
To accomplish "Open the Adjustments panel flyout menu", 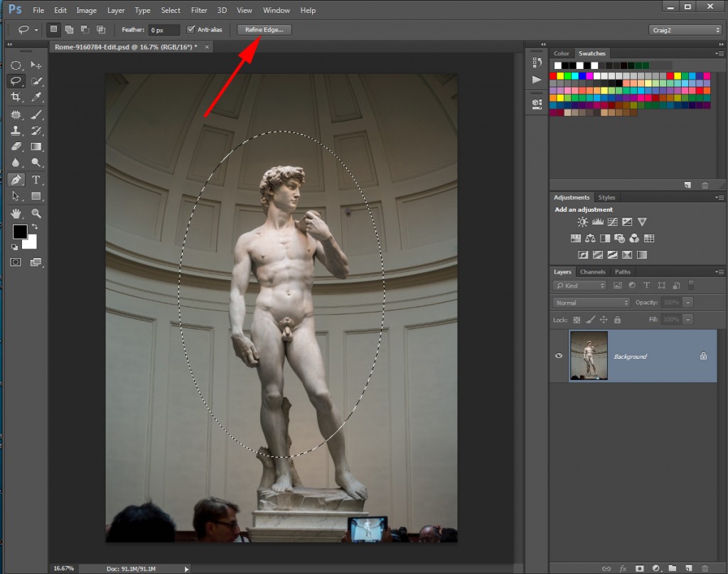I will pyautogui.click(x=719, y=197).
